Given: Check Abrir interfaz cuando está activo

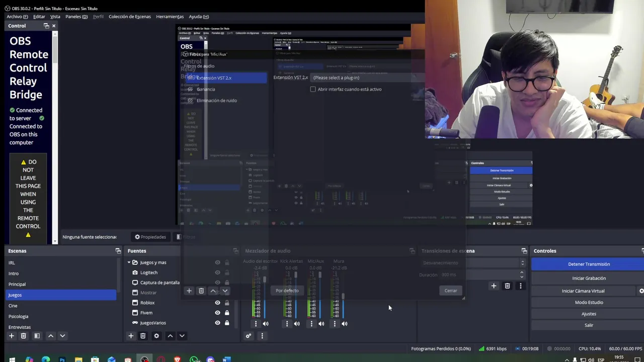Looking at the screenshot, I should coord(313,89).
